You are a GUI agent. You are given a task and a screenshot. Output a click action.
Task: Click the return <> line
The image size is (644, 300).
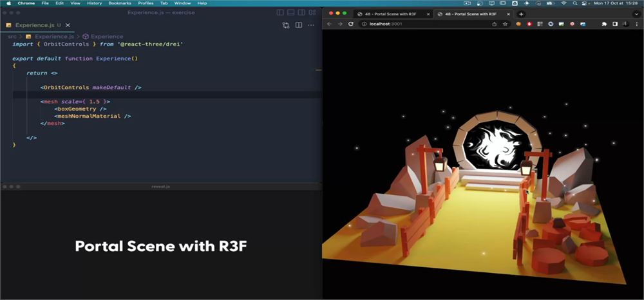pyautogui.click(x=42, y=73)
